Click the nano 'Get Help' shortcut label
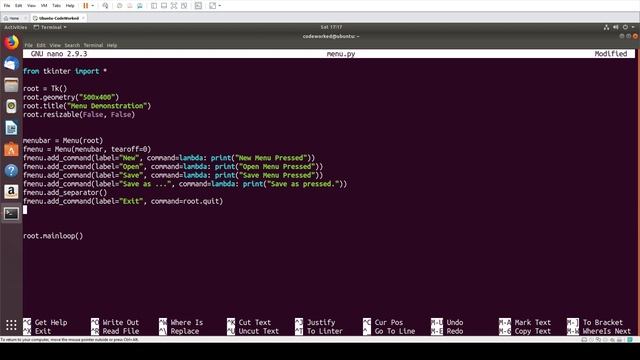This screenshot has height=360, width=640. pyautogui.click(x=51, y=322)
